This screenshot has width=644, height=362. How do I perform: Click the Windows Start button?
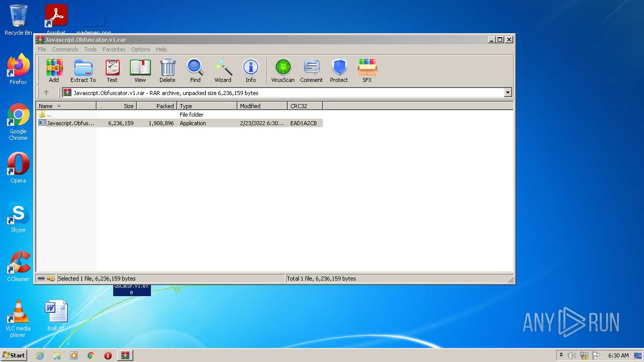(x=14, y=355)
